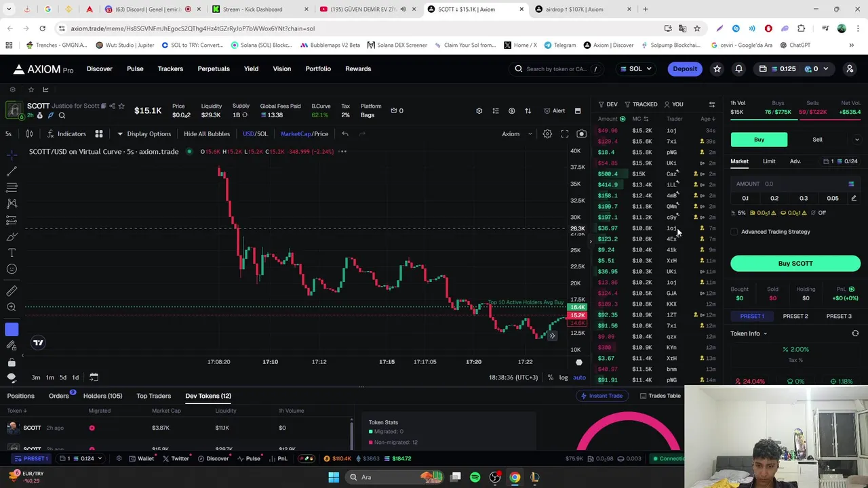
Task: Refresh Token Info
Action: click(855, 333)
